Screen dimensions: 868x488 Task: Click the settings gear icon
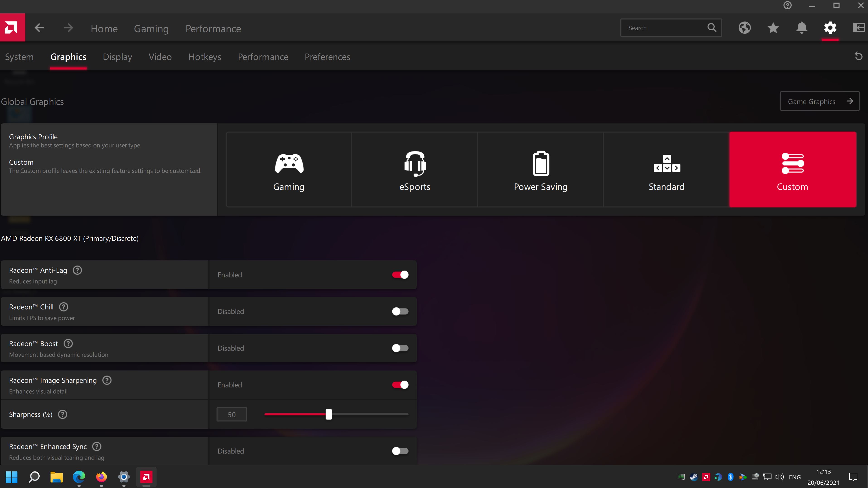(x=830, y=28)
